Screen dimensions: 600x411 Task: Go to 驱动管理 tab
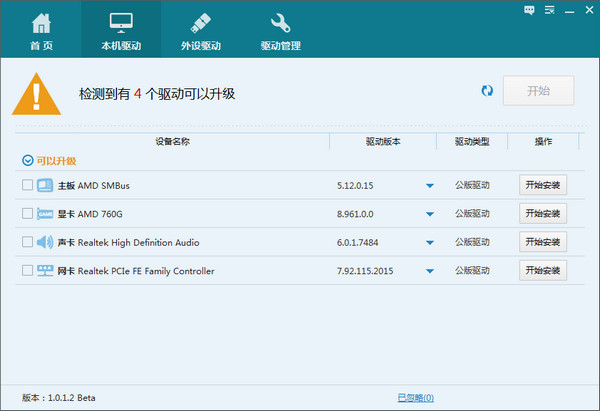coord(280,31)
